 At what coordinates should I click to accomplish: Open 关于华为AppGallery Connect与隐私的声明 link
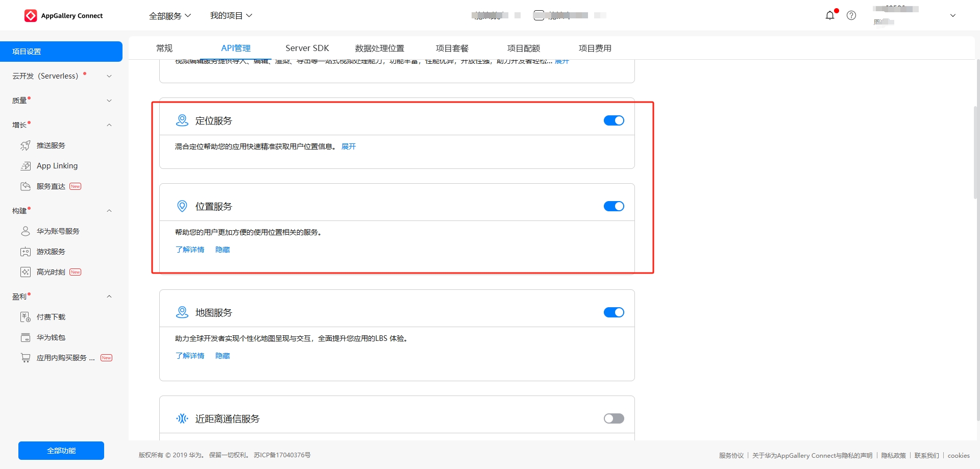pos(813,455)
